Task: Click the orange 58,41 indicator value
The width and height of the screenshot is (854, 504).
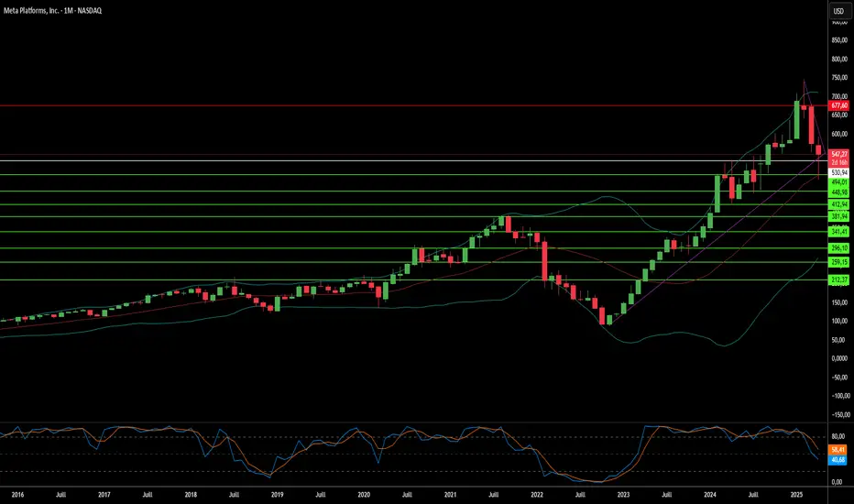Action: coord(838,450)
